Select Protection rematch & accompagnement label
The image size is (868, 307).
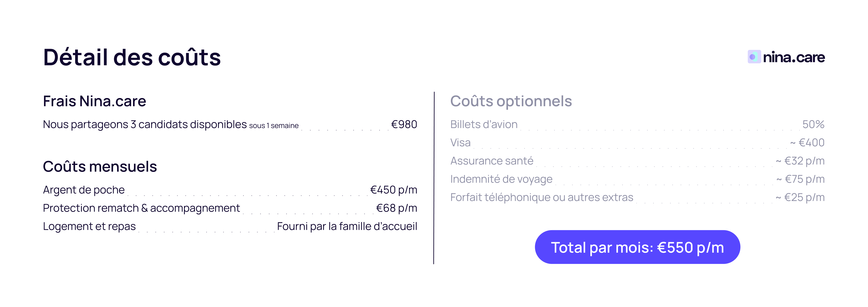pos(141,208)
